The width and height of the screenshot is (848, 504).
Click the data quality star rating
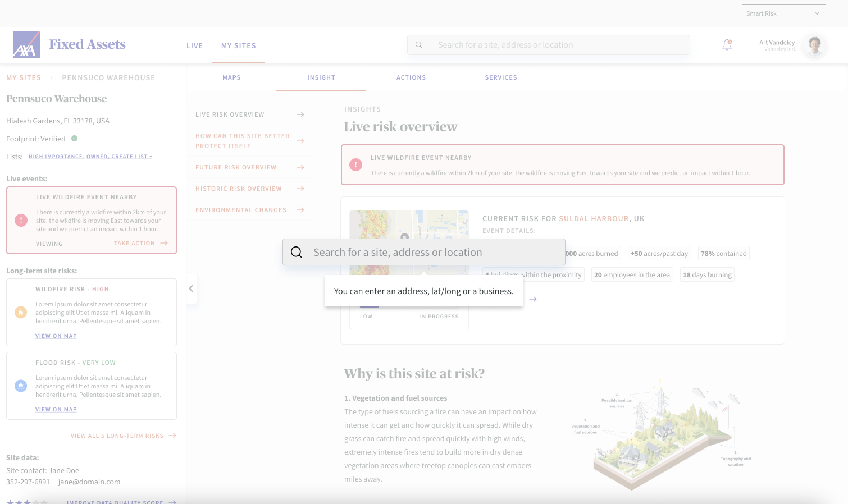tap(27, 502)
